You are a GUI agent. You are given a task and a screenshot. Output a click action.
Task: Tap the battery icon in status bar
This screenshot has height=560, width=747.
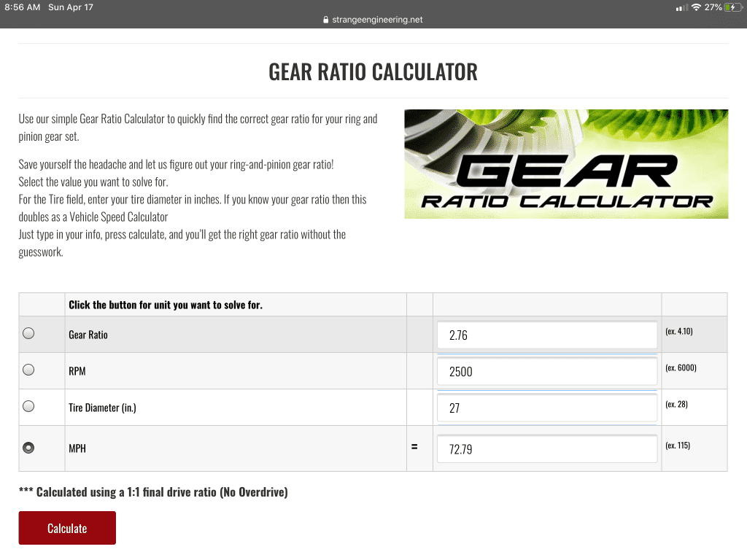point(732,7)
